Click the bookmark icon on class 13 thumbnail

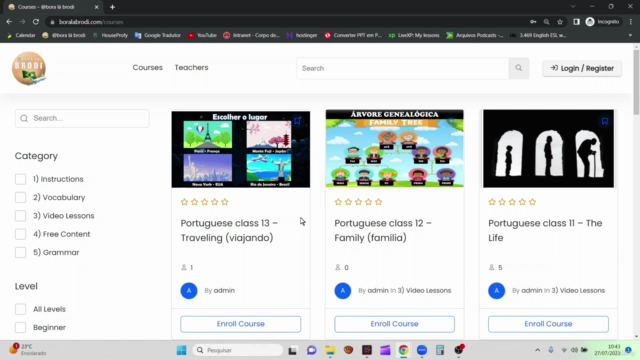click(298, 121)
